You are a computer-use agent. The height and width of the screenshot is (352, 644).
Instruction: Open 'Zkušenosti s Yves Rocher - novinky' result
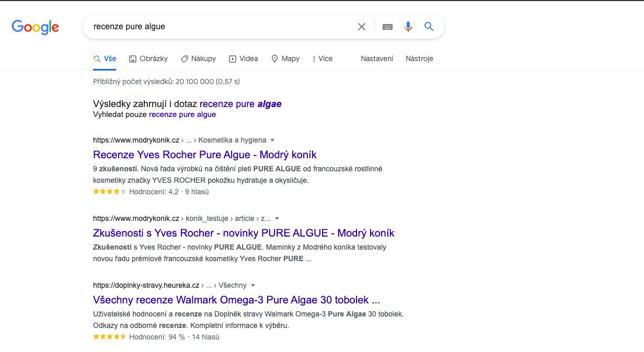click(244, 233)
